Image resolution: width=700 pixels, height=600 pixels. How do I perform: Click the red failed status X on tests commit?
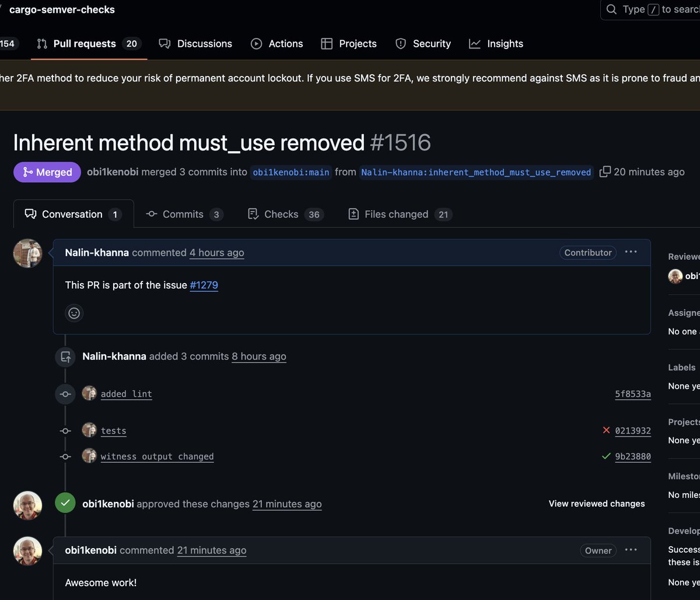tap(606, 430)
